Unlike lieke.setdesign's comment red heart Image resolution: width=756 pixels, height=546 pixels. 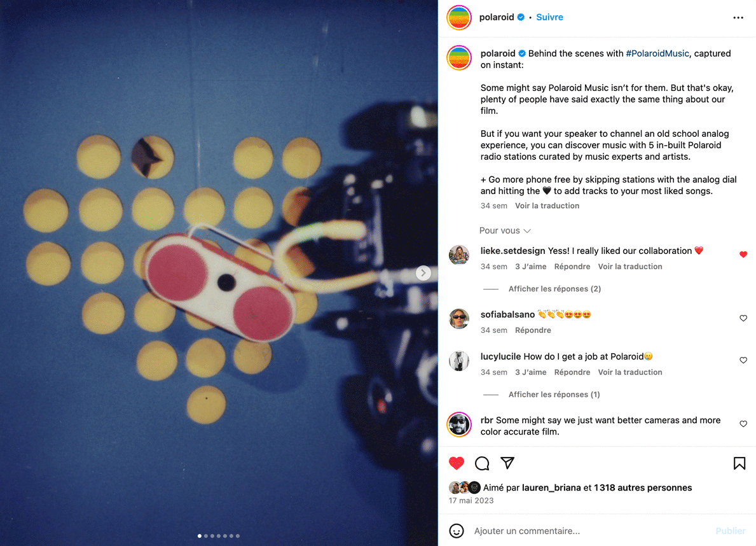(743, 255)
